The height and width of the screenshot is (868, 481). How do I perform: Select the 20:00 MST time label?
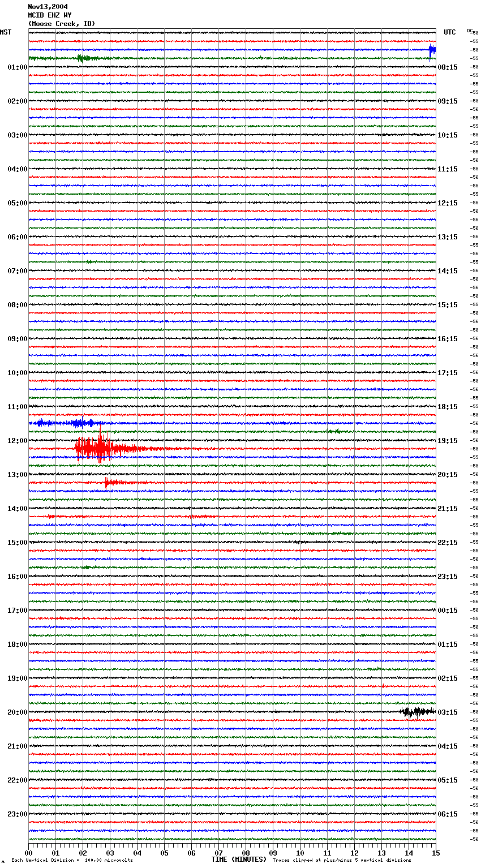[18, 712]
